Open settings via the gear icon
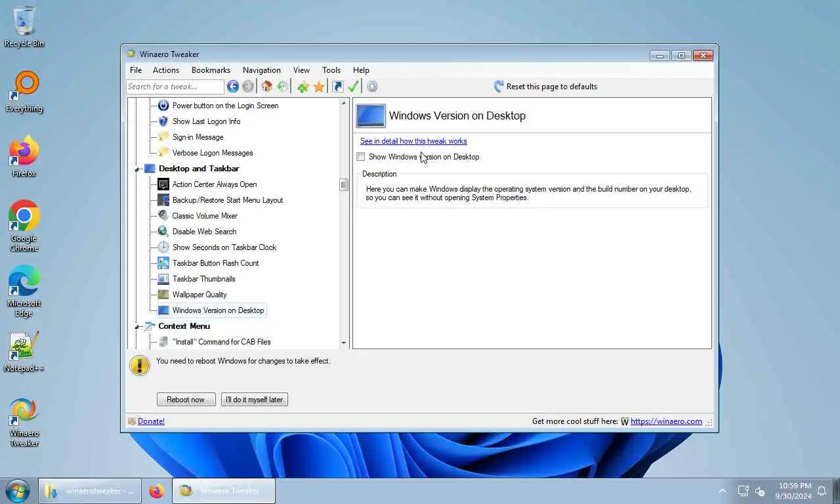Screen dimensions: 840x504 pyautogui.click(x=372, y=87)
